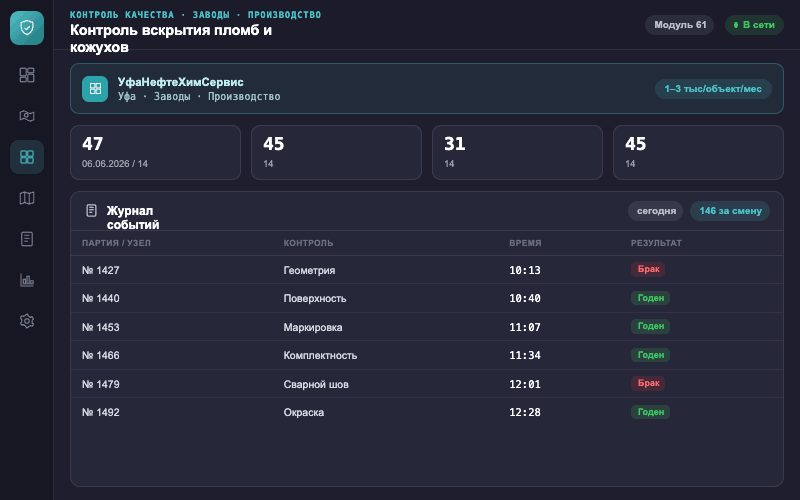Image resolution: width=800 pixels, height=500 pixels.
Task: Click the Годен badge for № 1492
Action: tap(651, 412)
